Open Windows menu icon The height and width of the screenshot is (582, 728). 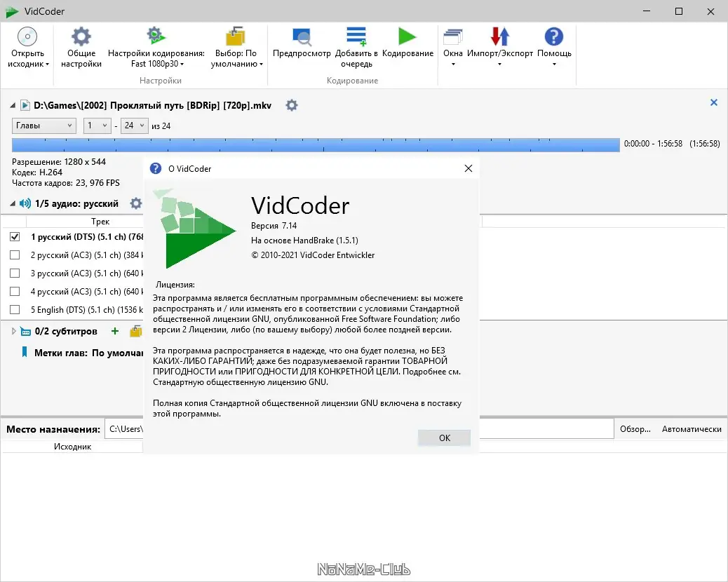pyautogui.click(x=452, y=36)
